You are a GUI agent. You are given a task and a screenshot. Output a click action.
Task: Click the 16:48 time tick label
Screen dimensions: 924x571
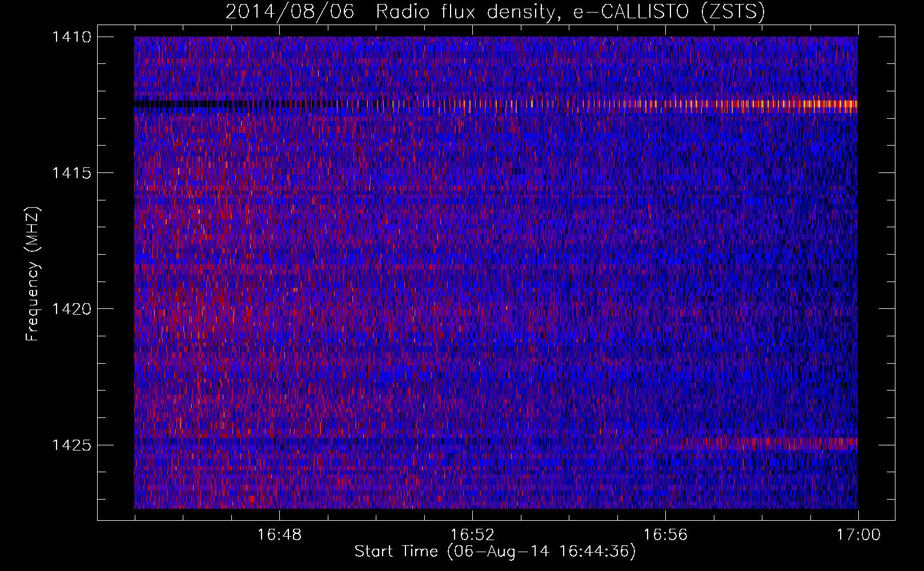[279, 535]
